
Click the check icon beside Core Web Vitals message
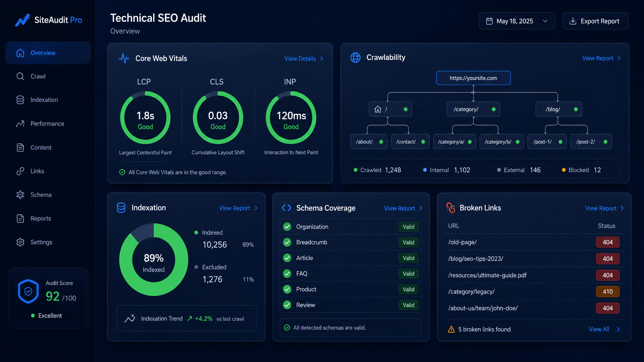(x=122, y=172)
